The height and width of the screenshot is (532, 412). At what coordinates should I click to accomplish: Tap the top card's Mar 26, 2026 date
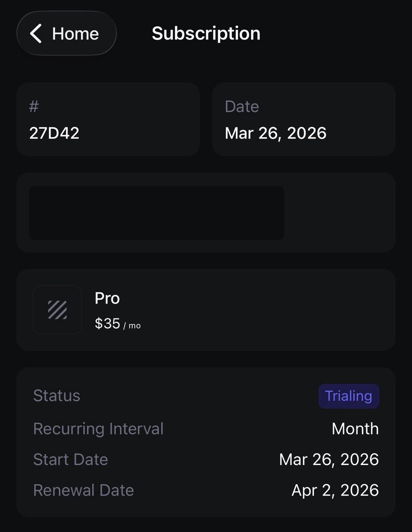(275, 133)
